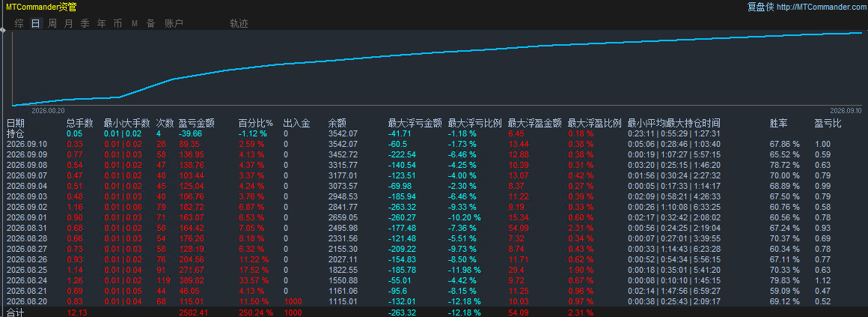868x317 pixels.
Task: Open the 备 tab
Action: [x=150, y=23]
